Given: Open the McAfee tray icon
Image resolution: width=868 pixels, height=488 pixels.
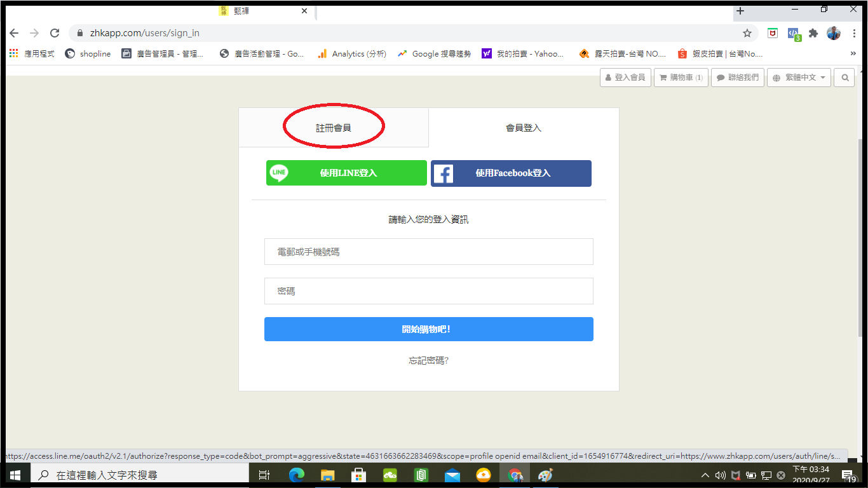Looking at the screenshot, I should pos(735,475).
